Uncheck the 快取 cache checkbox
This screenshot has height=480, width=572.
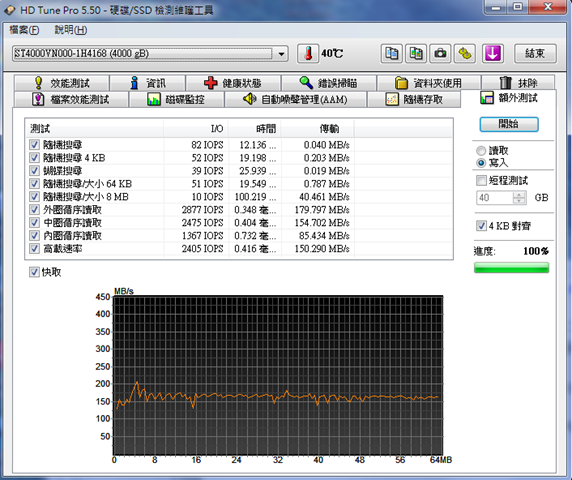tap(34, 272)
